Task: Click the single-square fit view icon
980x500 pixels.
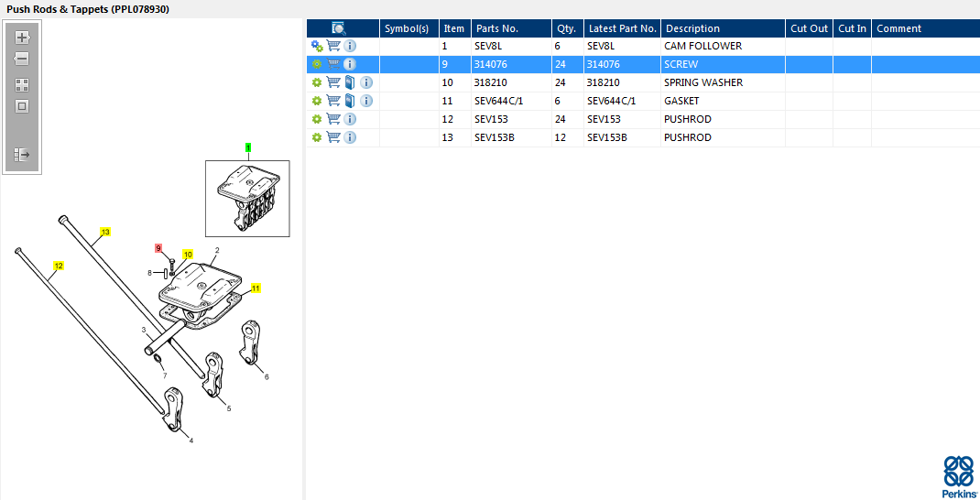Action: [x=22, y=106]
